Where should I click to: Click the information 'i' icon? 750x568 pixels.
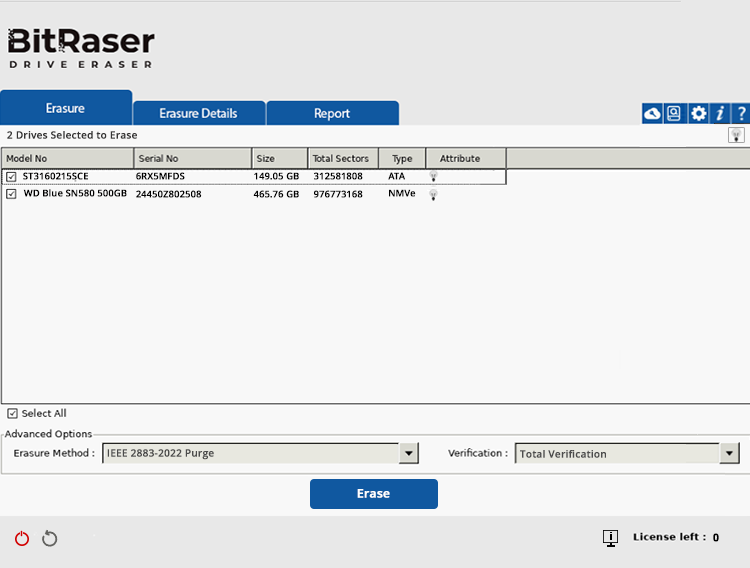click(720, 114)
